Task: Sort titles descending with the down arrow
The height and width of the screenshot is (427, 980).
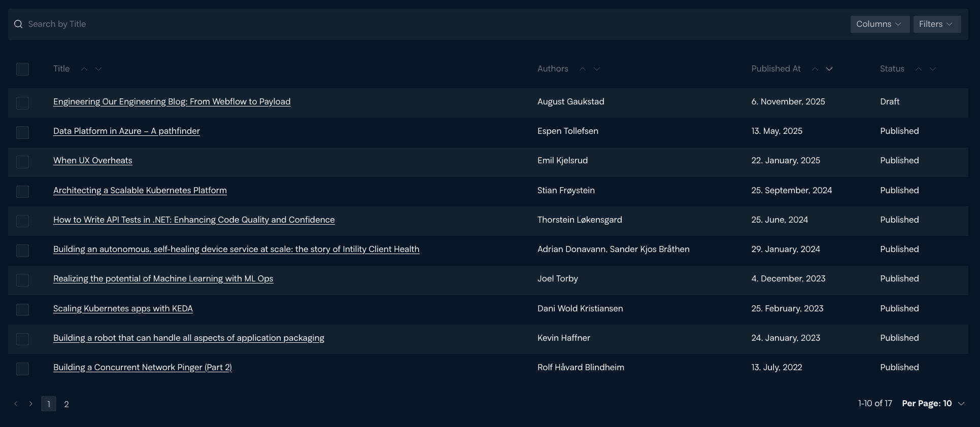Action: tap(98, 69)
